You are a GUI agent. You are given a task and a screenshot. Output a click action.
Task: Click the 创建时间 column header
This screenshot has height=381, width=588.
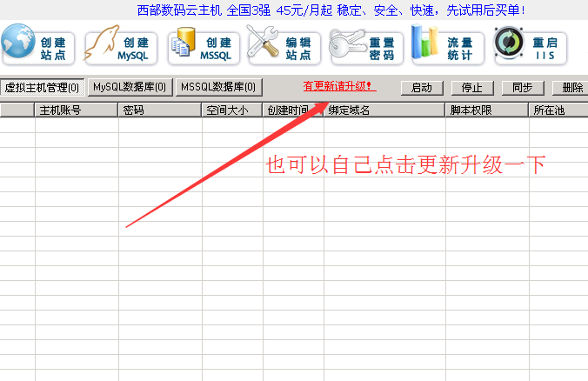pos(293,110)
